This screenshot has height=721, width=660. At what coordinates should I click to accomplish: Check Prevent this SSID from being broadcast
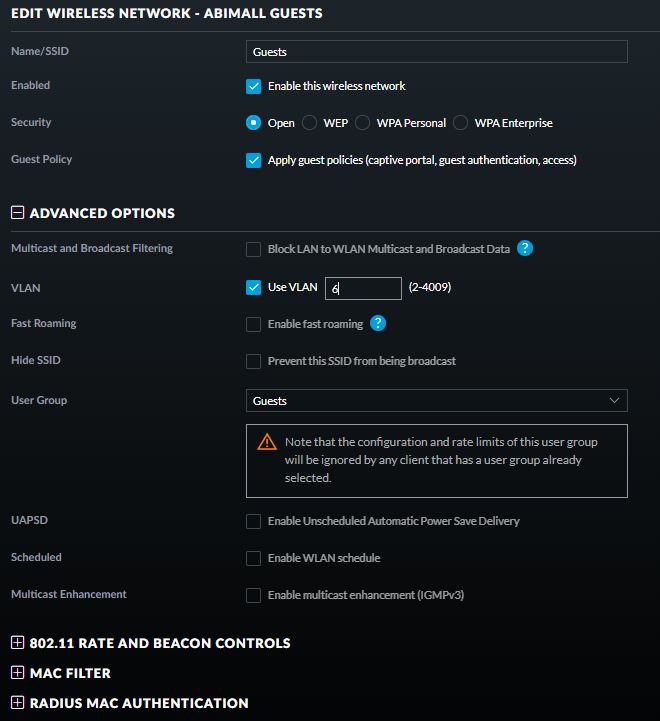click(253, 361)
